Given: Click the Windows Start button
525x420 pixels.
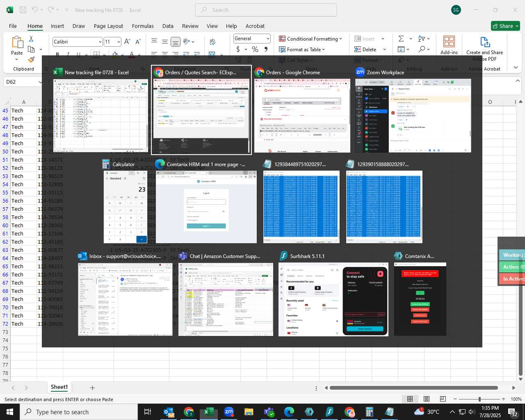Looking at the screenshot, I should [10, 412].
